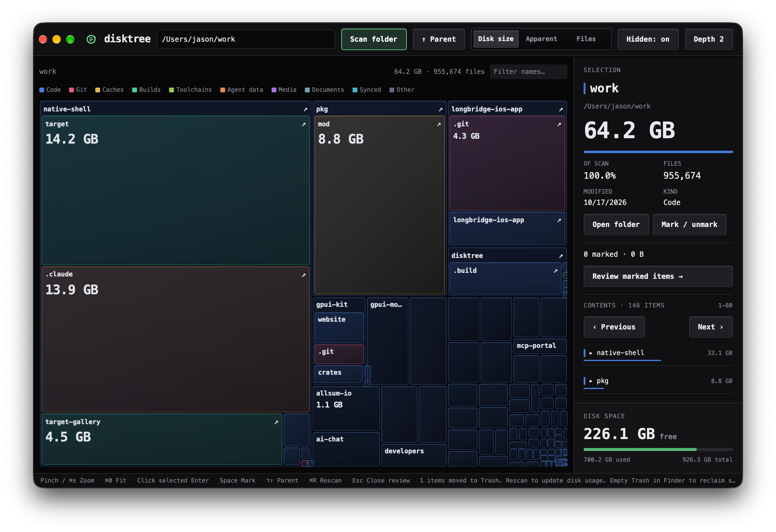Zoom into native-shell via its arrow icon

[x=305, y=109]
